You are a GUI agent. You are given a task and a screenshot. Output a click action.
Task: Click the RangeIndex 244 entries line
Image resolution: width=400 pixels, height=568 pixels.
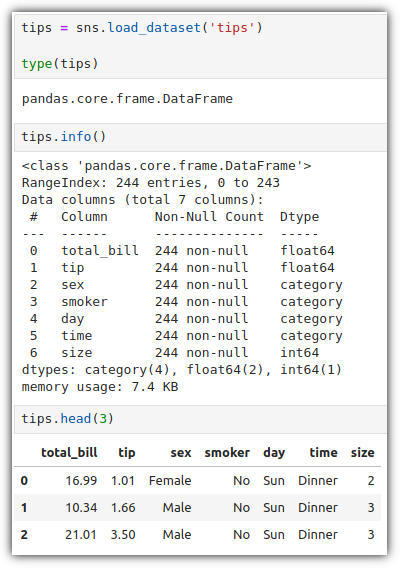point(151,183)
